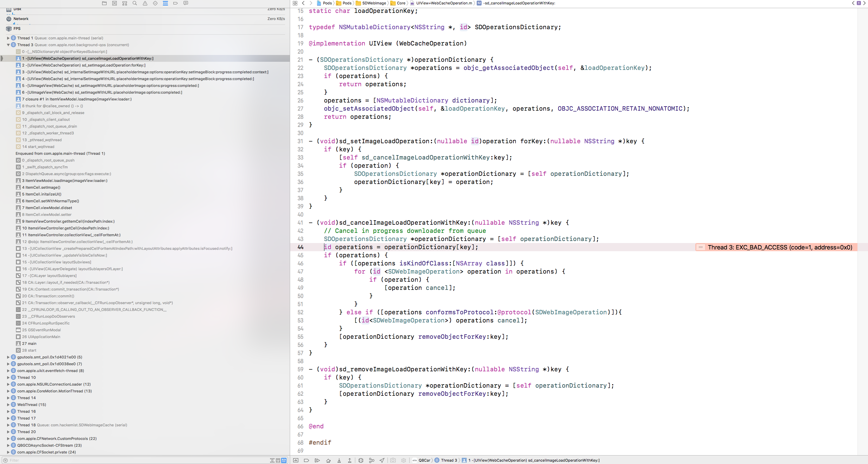The height and width of the screenshot is (464, 868).
Task: Open the Breakpoint navigator flag icon
Action: click(175, 3)
